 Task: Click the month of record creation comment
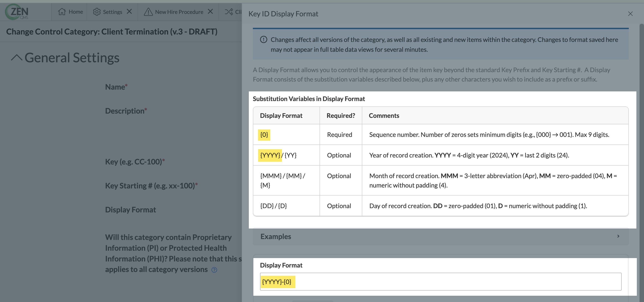pyautogui.click(x=493, y=180)
